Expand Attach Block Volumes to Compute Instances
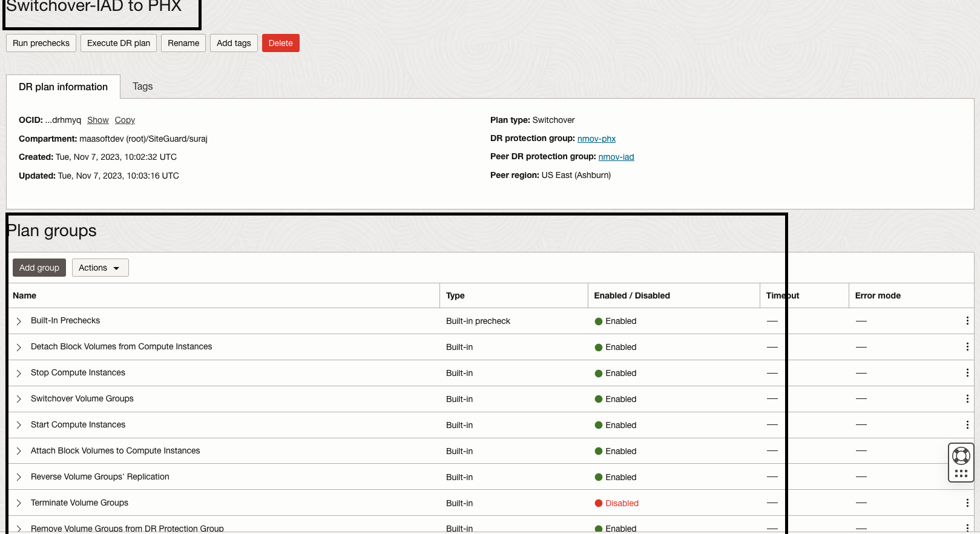This screenshot has width=980, height=534. click(19, 451)
